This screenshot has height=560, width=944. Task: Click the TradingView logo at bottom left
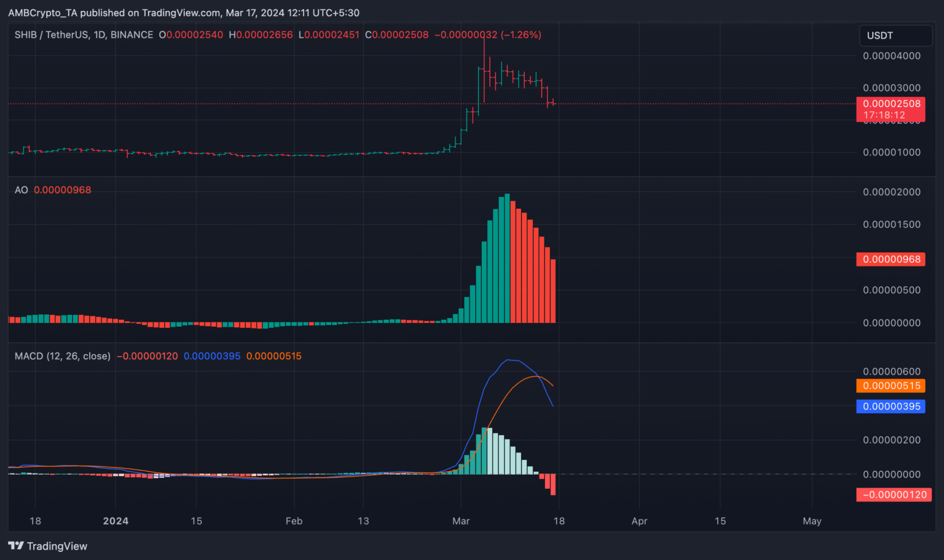(x=17, y=546)
